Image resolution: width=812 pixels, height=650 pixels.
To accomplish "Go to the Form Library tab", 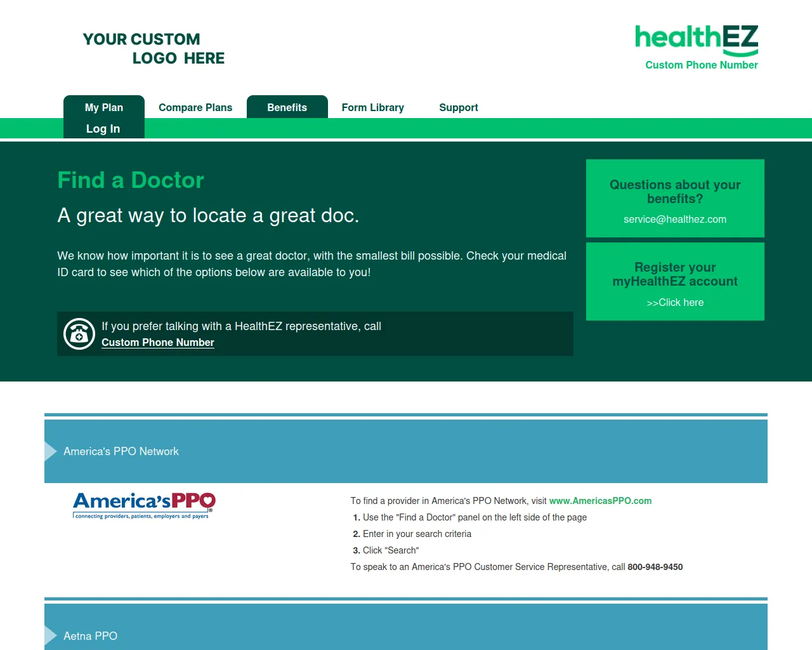I will [373, 107].
